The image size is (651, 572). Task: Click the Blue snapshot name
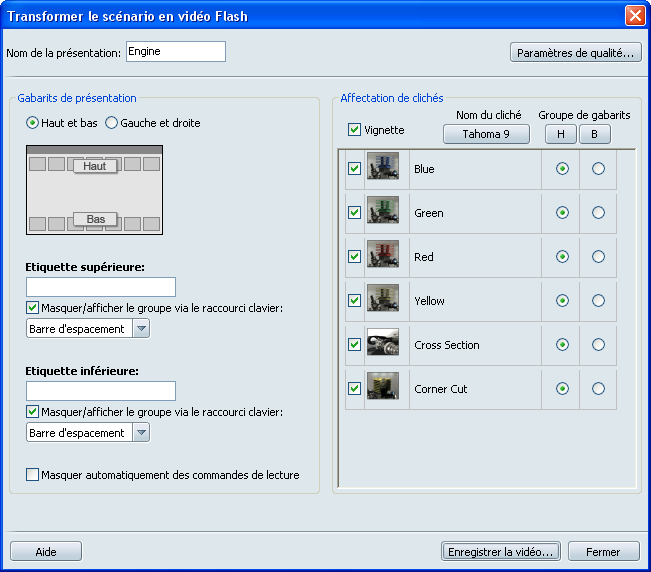(x=424, y=169)
